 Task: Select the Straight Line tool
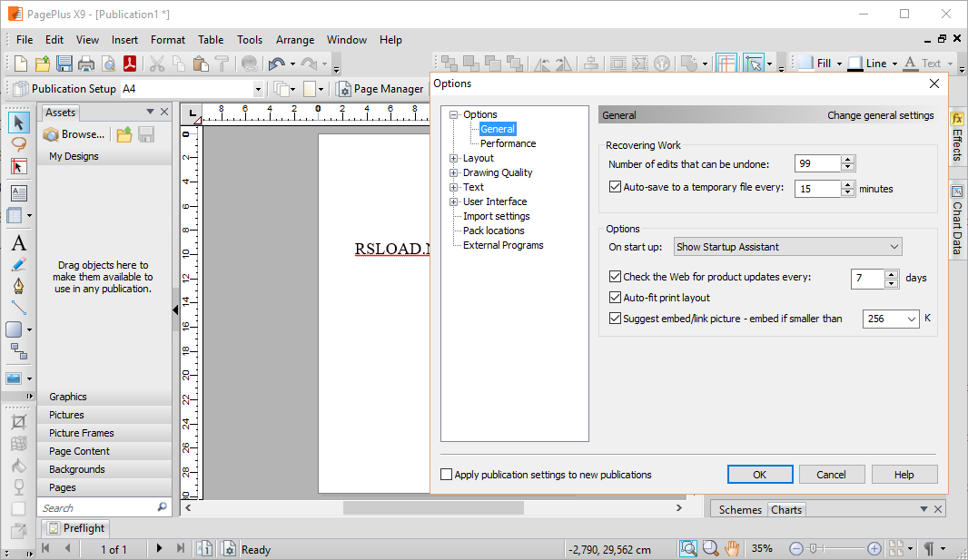(x=18, y=307)
